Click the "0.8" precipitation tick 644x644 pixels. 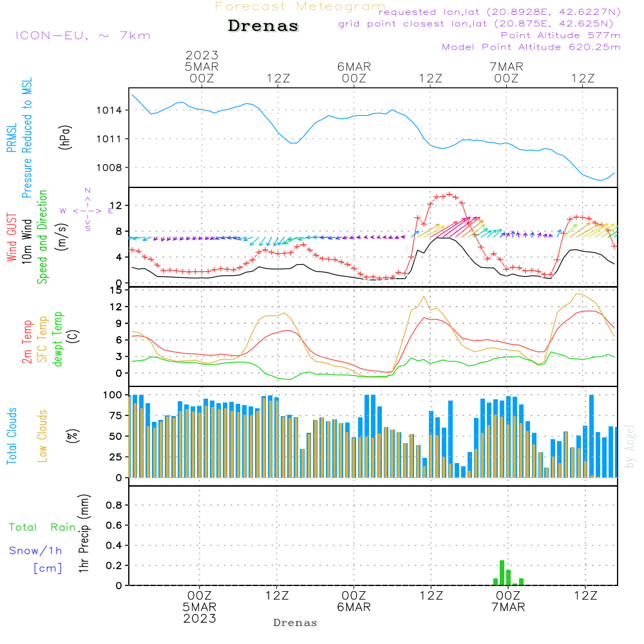[114, 506]
